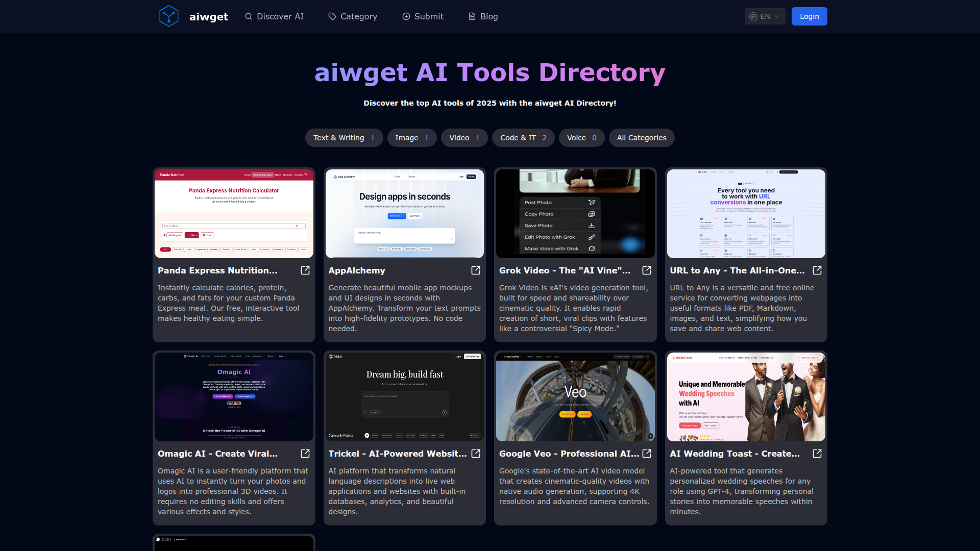Click the Panda Express Nutrition Calculator thumbnail
This screenshot has width=980, height=551.
click(234, 214)
